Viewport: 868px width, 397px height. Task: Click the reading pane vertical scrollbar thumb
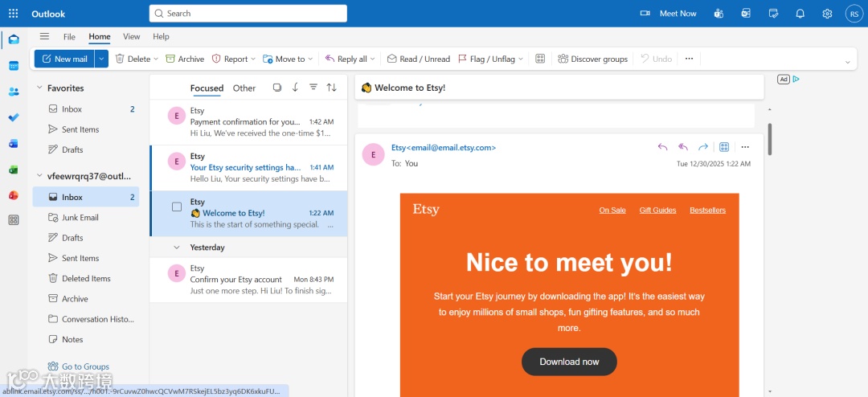tap(769, 139)
